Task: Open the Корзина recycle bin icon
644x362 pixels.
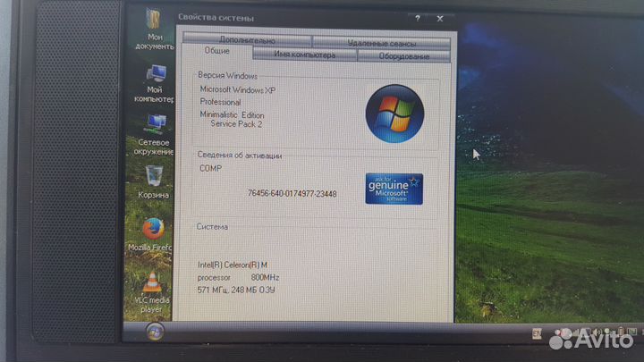Action: coord(153,182)
